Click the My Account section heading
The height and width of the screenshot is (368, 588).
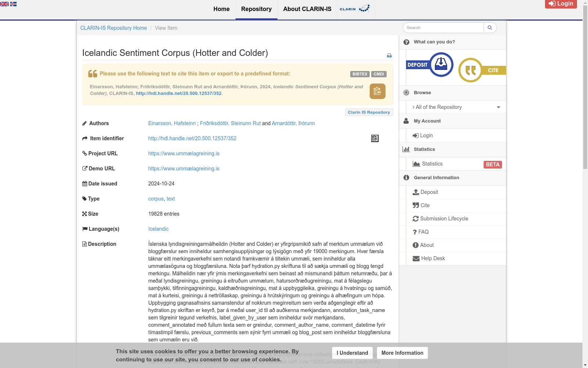point(427,121)
